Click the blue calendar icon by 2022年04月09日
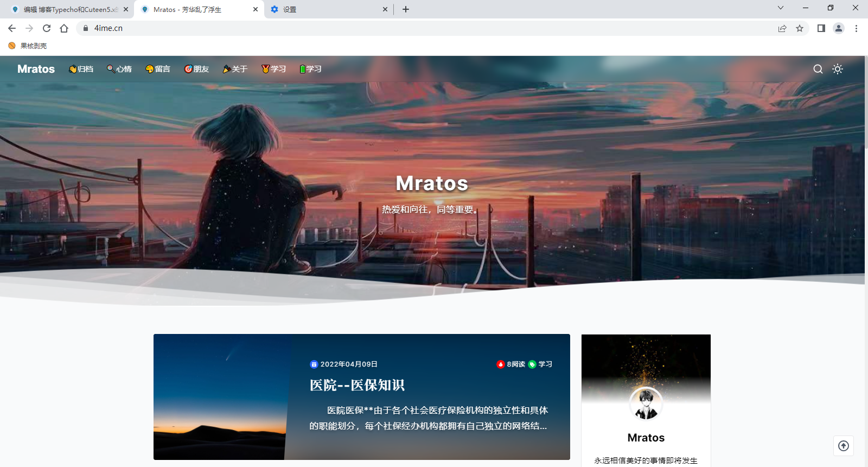The width and height of the screenshot is (868, 467). tap(314, 364)
